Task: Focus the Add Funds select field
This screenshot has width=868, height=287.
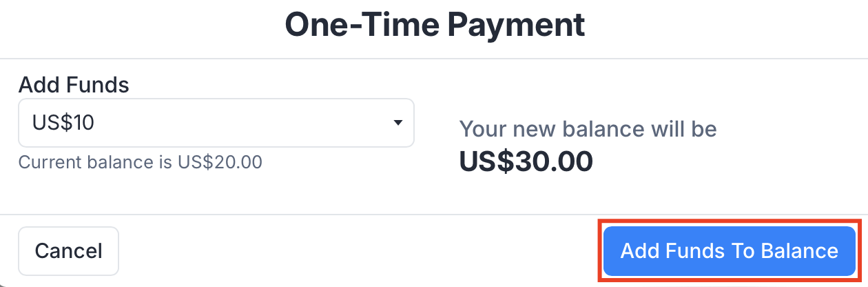Action: 216,123
